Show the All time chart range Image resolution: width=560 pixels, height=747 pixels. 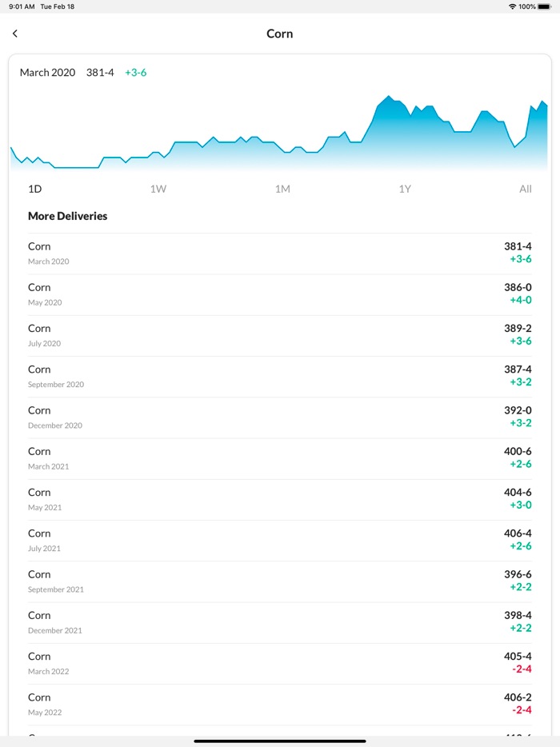[525, 190]
